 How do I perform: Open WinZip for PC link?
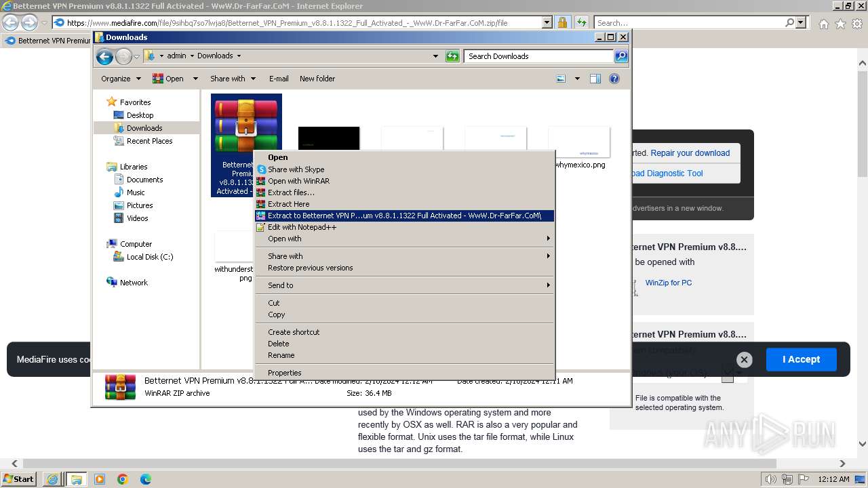(669, 283)
